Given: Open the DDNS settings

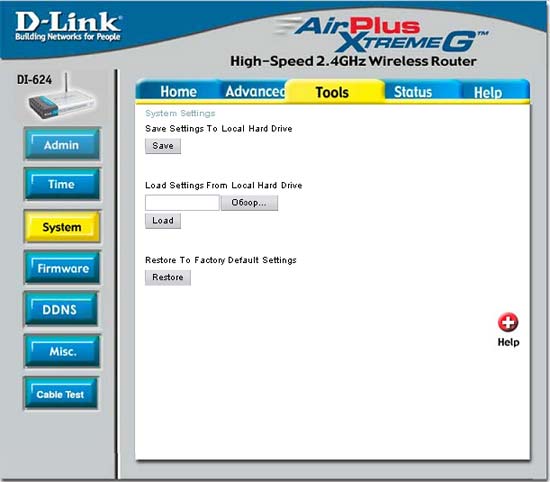Looking at the screenshot, I should [61, 309].
